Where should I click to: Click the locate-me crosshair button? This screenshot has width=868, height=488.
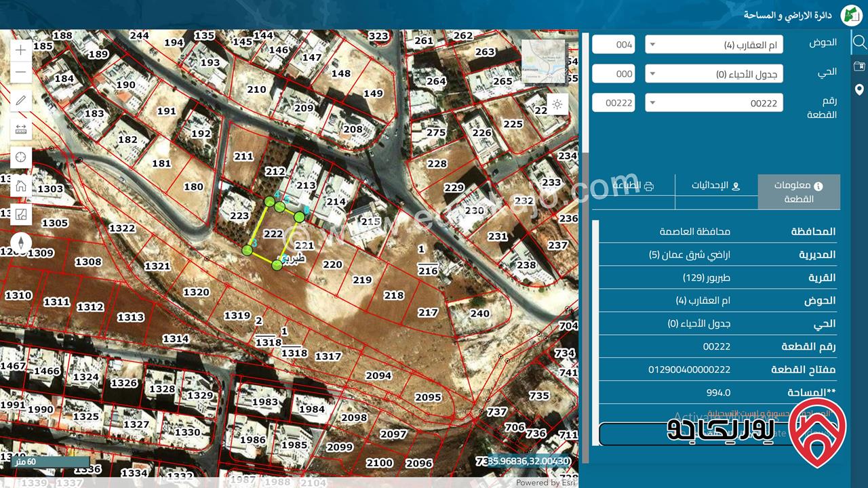pyautogui.click(x=20, y=157)
